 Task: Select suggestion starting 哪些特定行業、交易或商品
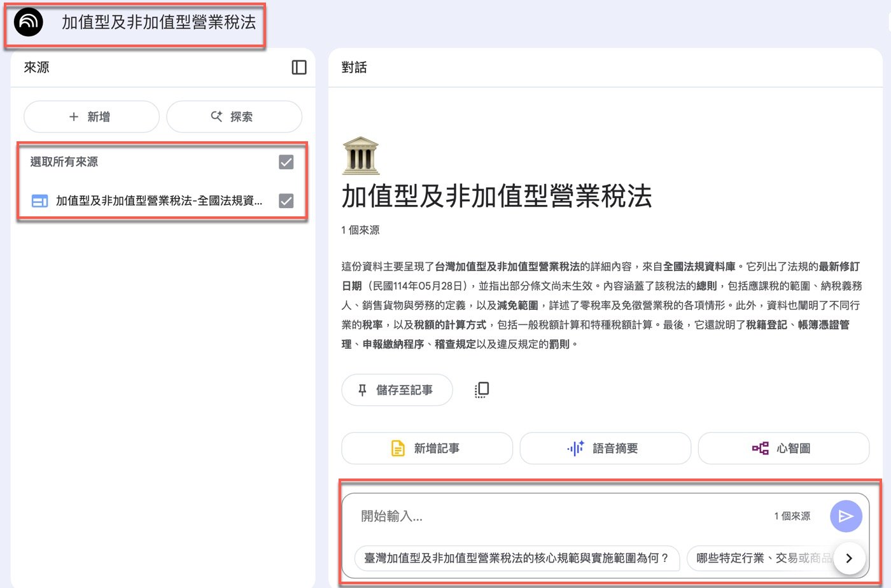pos(762,558)
